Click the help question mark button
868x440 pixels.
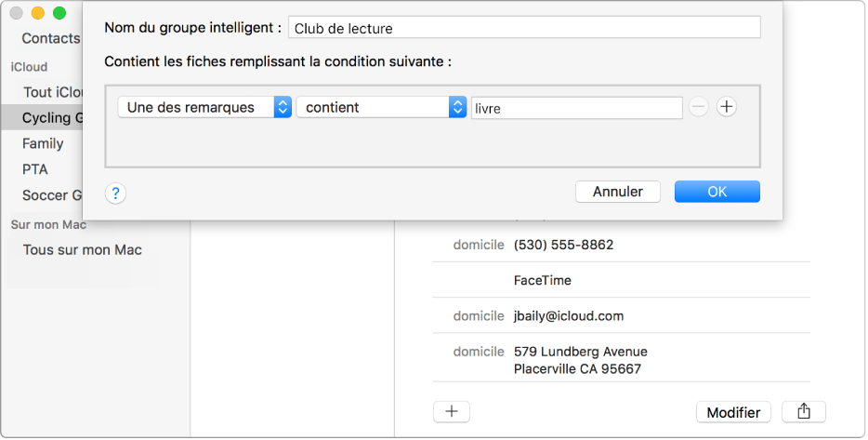point(116,193)
